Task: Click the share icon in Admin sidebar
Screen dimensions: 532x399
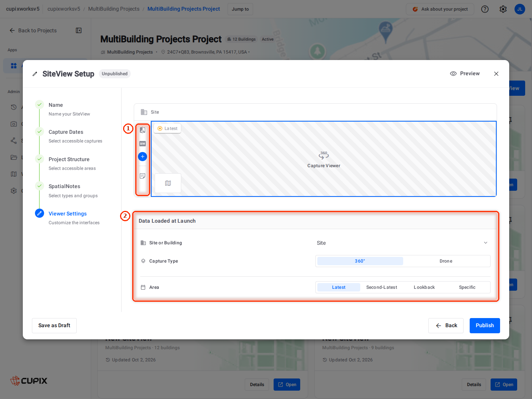Action: click(14, 141)
